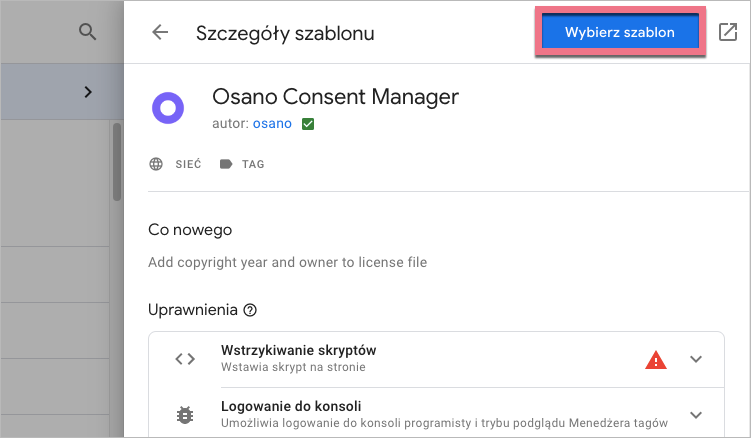Expand the Wstrzykiwanie skryptów permission
This screenshot has width=751, height=438.
[x=697, y=359]
